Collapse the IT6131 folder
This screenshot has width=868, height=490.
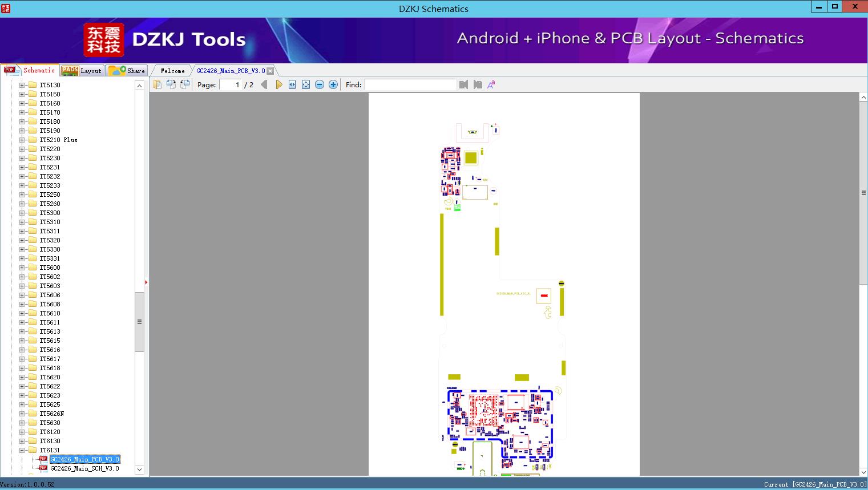pos(22,450)
